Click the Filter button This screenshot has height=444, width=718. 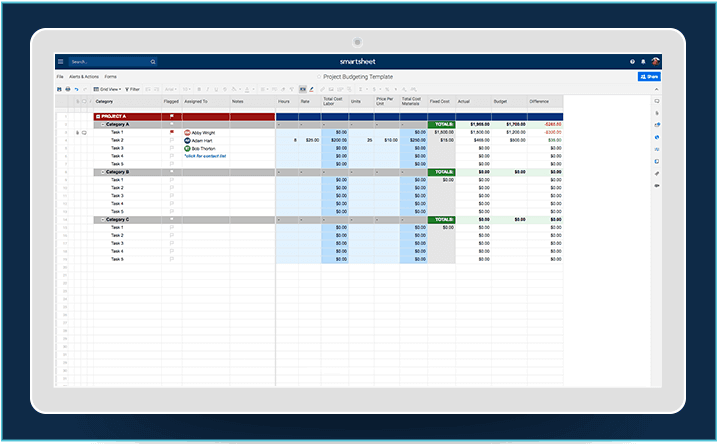(x=132, y=89)
